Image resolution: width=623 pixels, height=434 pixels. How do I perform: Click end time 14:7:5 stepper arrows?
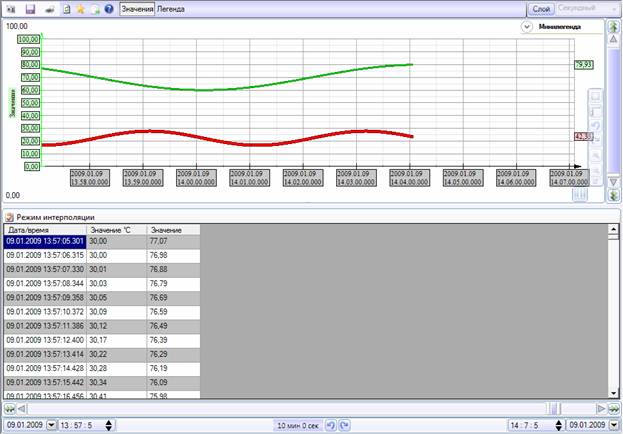pos(559,425)
